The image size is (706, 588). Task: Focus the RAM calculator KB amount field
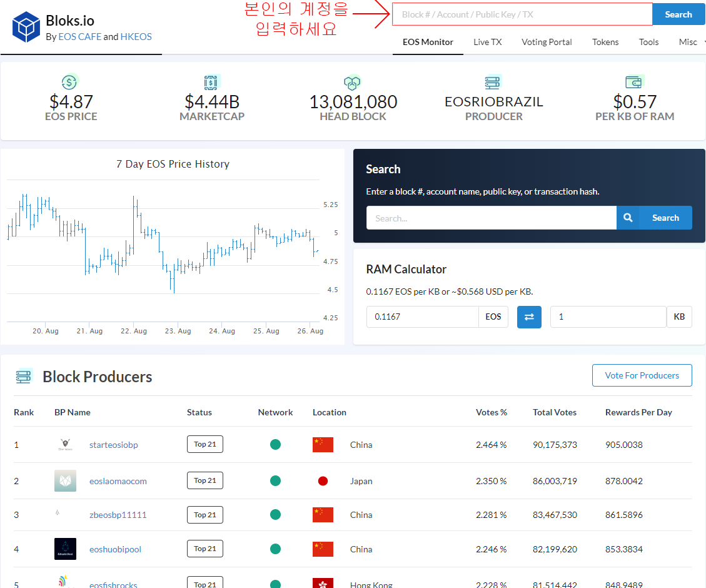608,317
